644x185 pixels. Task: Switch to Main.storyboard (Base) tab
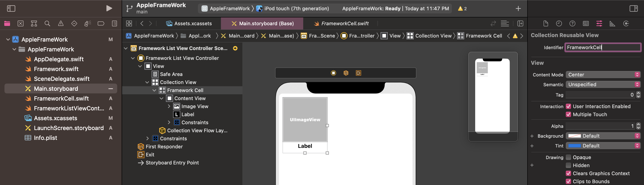pyautogui.click(x=262, y=24)
